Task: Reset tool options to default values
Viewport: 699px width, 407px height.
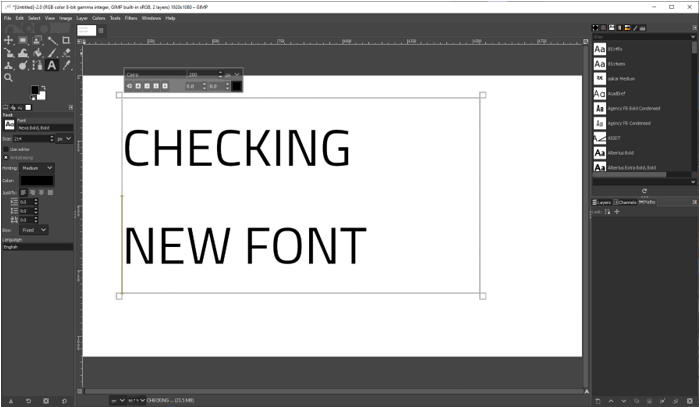Action: pyautogui.click(x=64, y=401)
